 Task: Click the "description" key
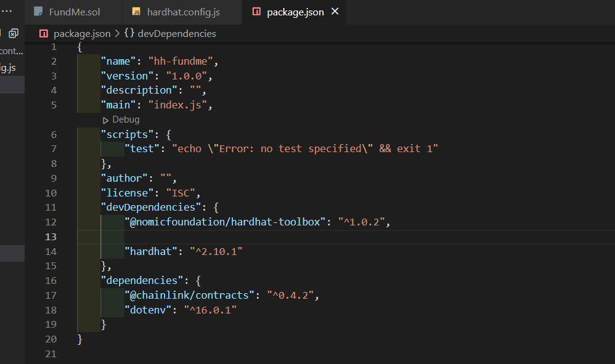pos(139,91)
